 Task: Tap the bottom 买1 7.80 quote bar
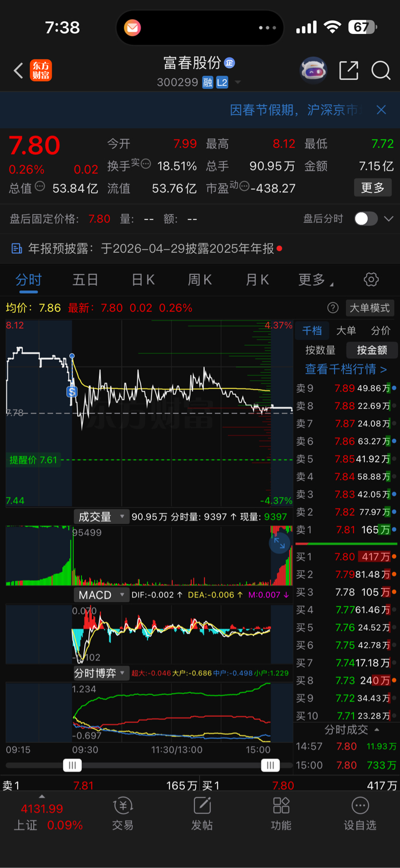pyautogui.click(x=300, y=786)
